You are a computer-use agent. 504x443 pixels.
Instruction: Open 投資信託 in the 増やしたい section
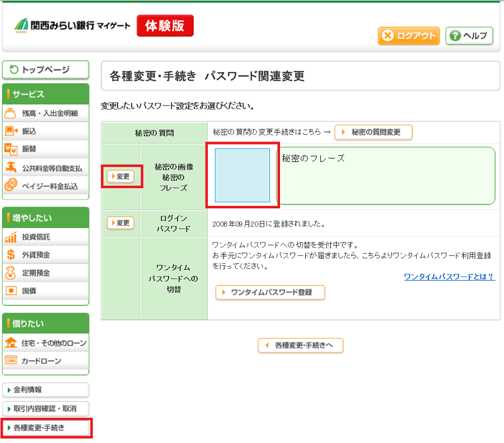click(46, 237)
